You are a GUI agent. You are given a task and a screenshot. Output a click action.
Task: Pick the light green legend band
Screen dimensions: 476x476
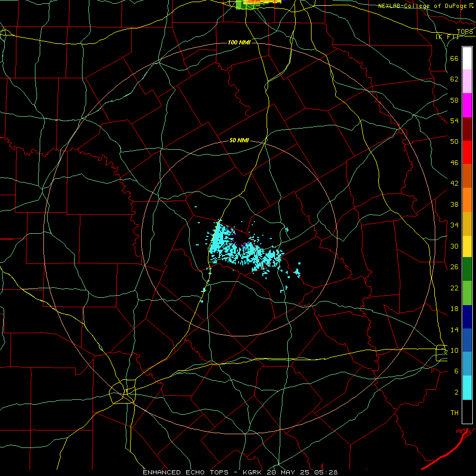(467, 293)
